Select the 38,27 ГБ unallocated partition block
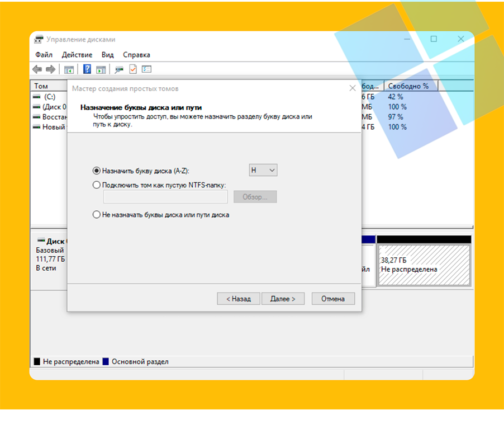Viewport: 504px width, 443px height. (x=424, y=265)
